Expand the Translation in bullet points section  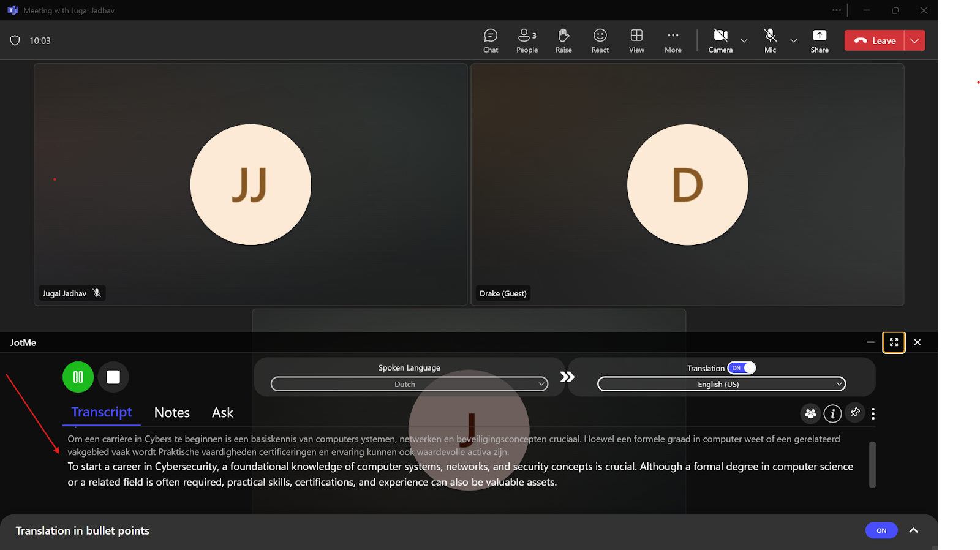click(913, 530)
